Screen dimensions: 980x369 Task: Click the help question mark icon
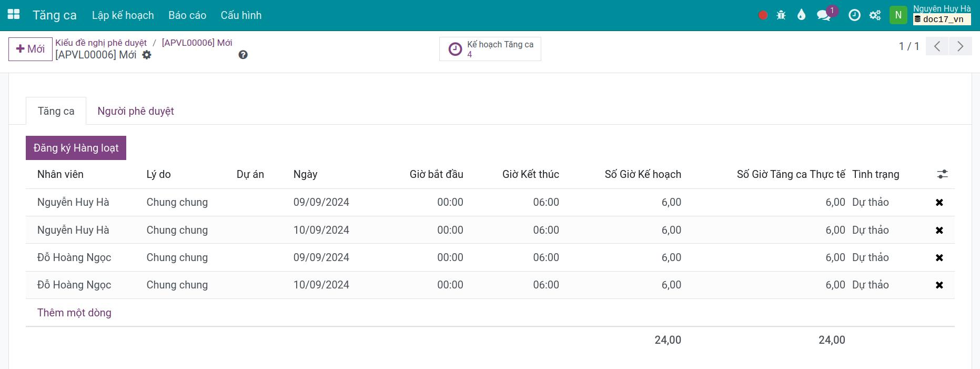tap(243, 55)
